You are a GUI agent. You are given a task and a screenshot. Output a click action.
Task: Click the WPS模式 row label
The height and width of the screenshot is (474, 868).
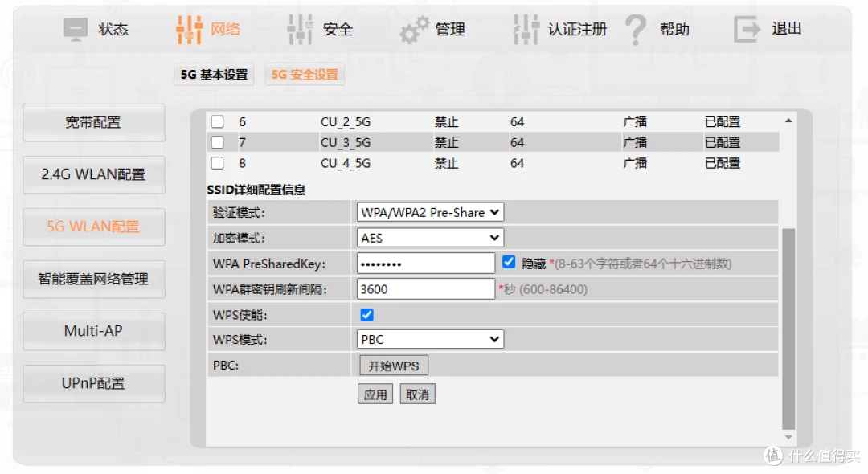pos(240,340)
